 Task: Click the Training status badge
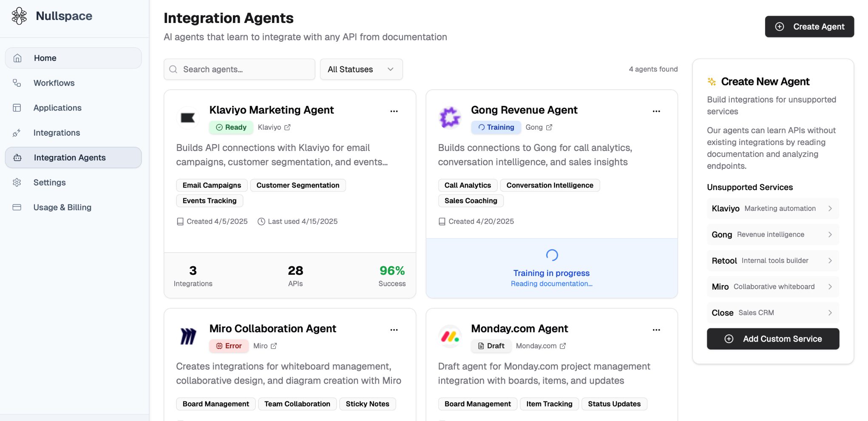[496, 127]
